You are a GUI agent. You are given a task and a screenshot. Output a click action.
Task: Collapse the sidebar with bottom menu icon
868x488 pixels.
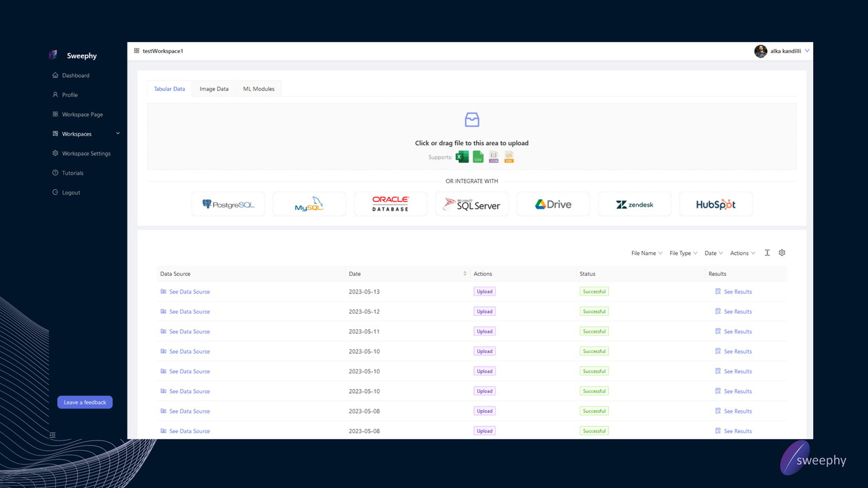click(53, 435)
